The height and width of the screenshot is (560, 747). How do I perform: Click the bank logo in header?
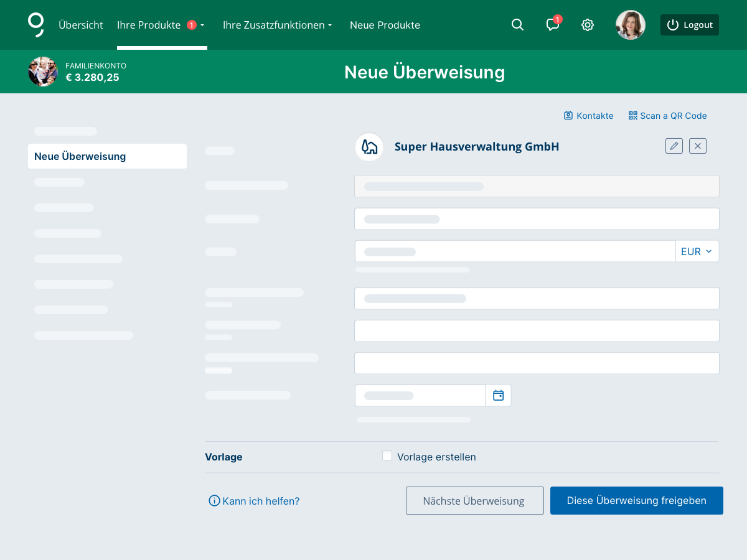[36, 25]
